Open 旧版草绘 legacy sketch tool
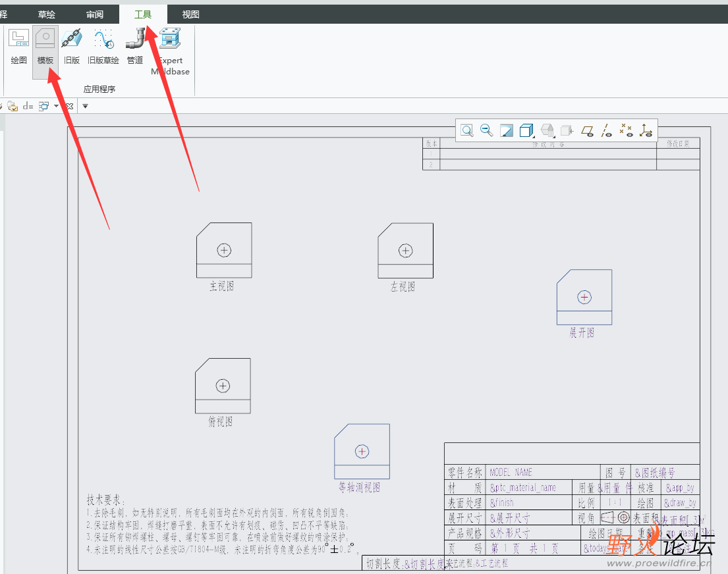 click(103, 46)
